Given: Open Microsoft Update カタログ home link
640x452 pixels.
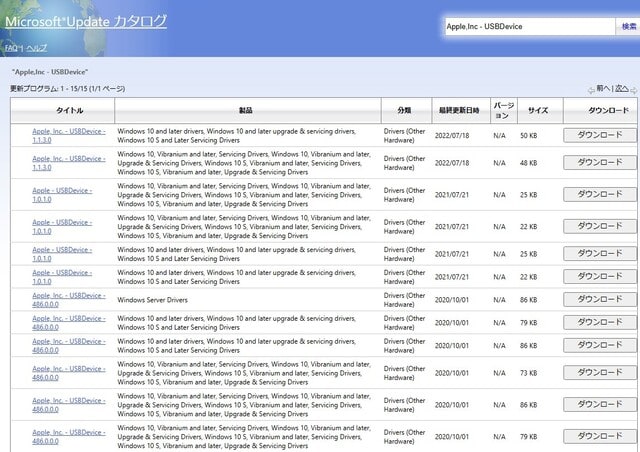Looking at the screenshot, I should pos(86,21).
